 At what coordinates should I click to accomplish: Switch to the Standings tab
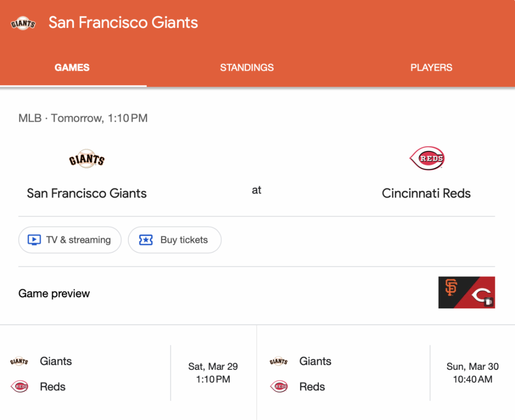point(247,68)
